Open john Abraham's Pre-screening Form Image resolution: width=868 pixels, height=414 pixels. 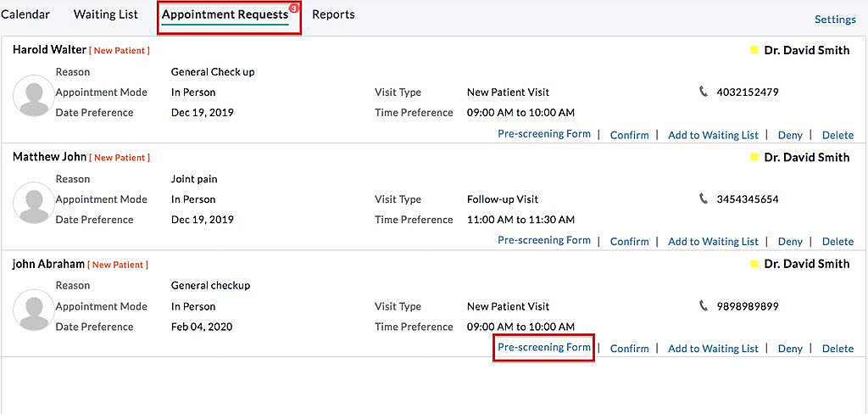(x=543, y=347)
